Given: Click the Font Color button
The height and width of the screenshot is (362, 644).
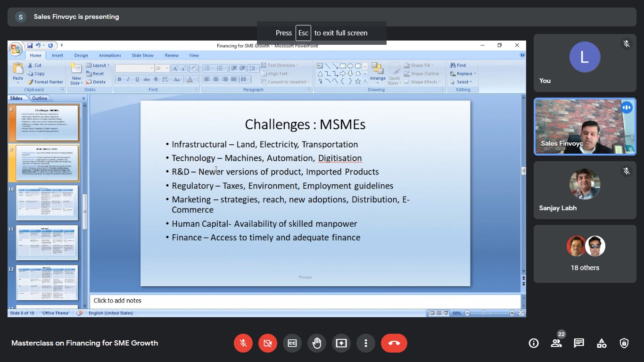Looking at the screenshot, I should click(x=190, y=79).
